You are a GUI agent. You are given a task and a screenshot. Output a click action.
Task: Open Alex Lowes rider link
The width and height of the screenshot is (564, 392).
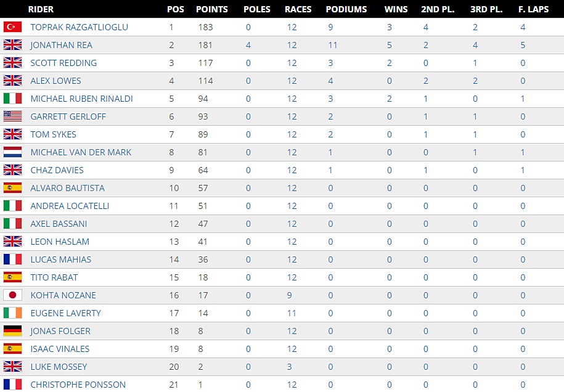click(x=55, y=81)
